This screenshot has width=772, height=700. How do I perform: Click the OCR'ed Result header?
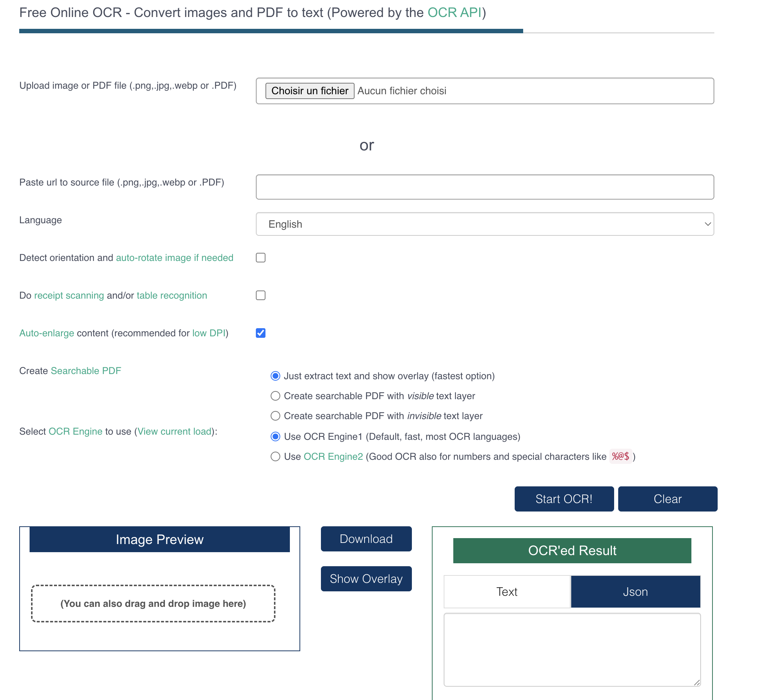click(x=572, y=550)
